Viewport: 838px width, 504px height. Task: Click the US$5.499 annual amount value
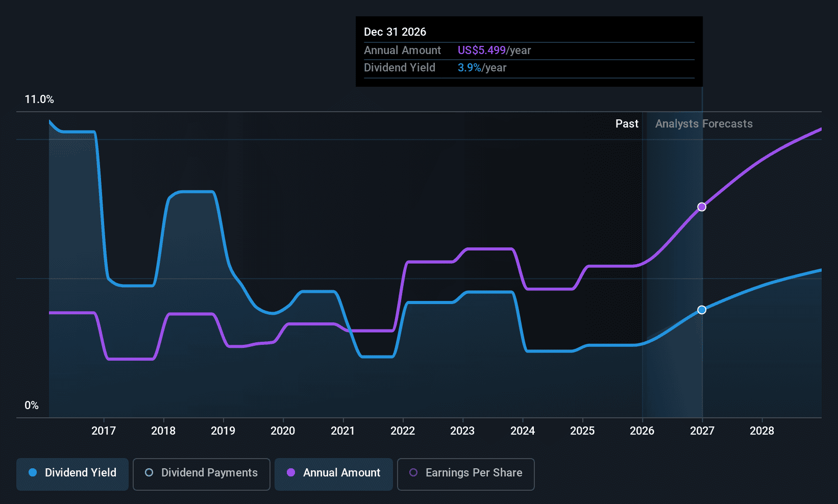pyautogui.click(x=481, y=51)
